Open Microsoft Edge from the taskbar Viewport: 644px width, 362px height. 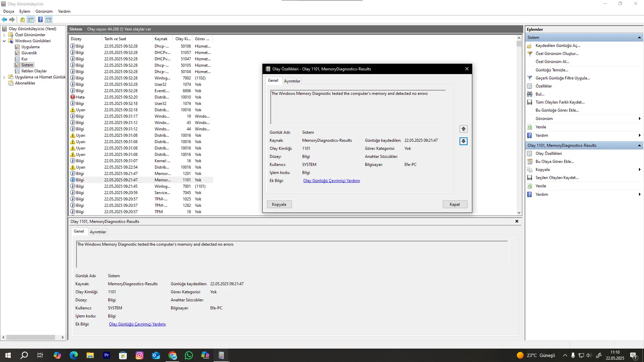[74, 355]
